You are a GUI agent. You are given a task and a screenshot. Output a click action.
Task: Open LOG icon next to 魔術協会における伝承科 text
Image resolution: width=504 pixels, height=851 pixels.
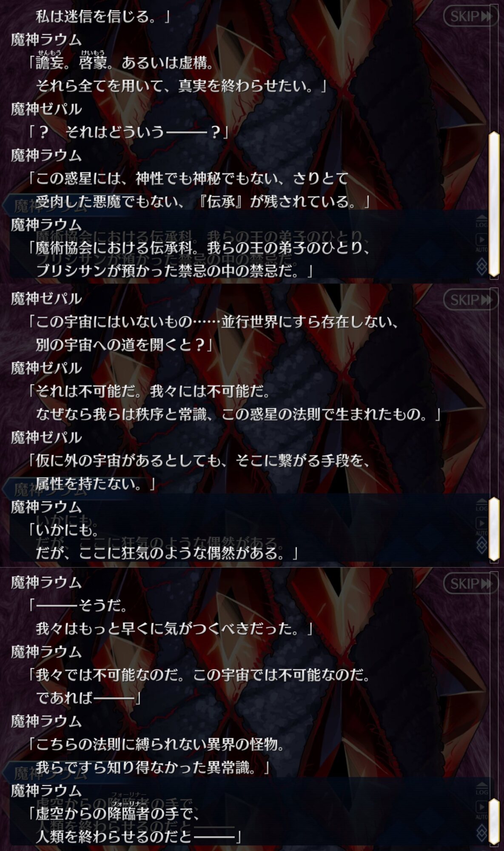[481, 222]
